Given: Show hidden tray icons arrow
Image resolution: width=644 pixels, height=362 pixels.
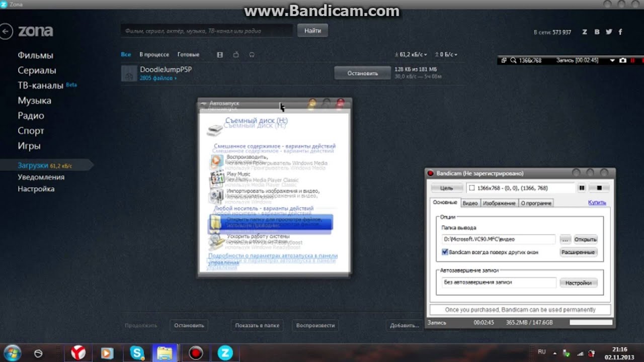Looking at the screenshot, I should (555, 353).
